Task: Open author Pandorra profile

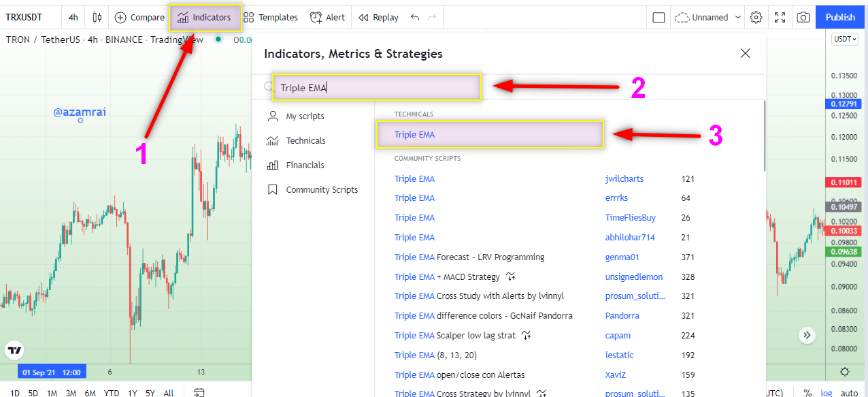Action: tap(623, 316)
